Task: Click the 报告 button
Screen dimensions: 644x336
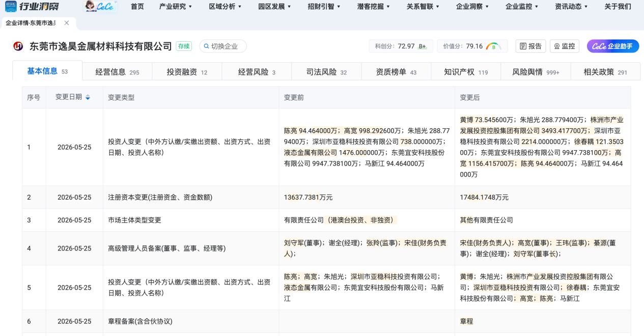Action: [530, 46]
